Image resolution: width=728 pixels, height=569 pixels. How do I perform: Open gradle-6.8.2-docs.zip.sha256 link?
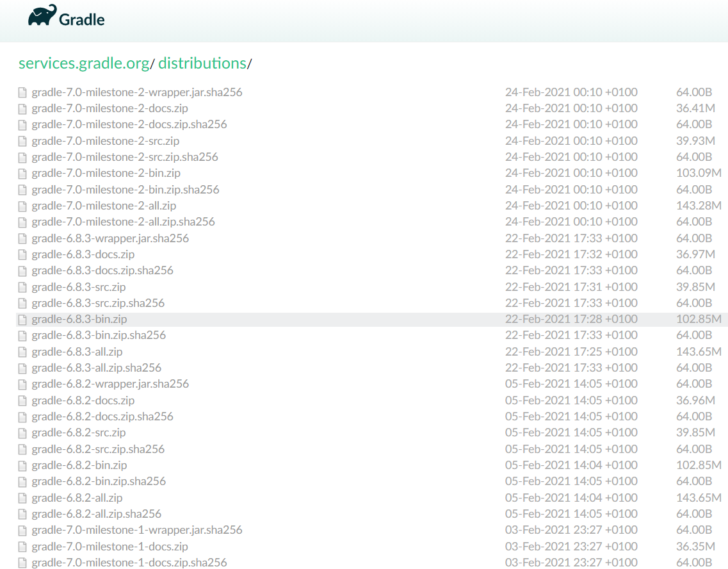coord(102,416)
